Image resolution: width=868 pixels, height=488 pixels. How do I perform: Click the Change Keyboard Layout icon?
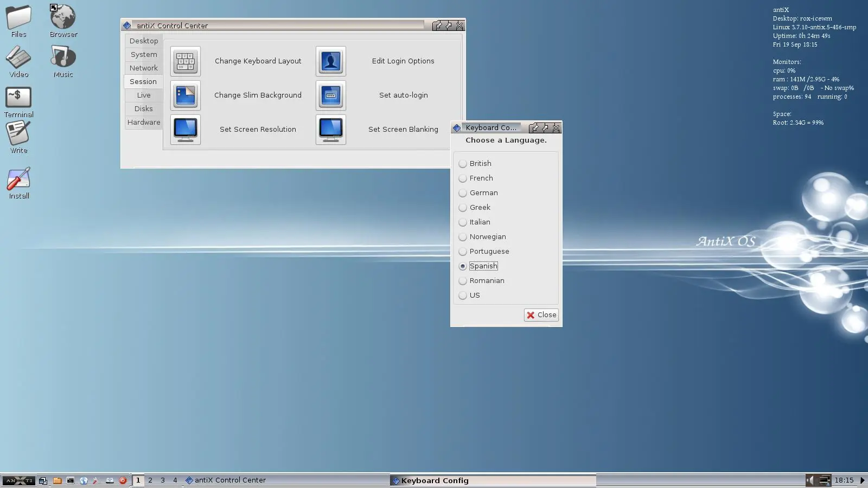click(186, 61)
